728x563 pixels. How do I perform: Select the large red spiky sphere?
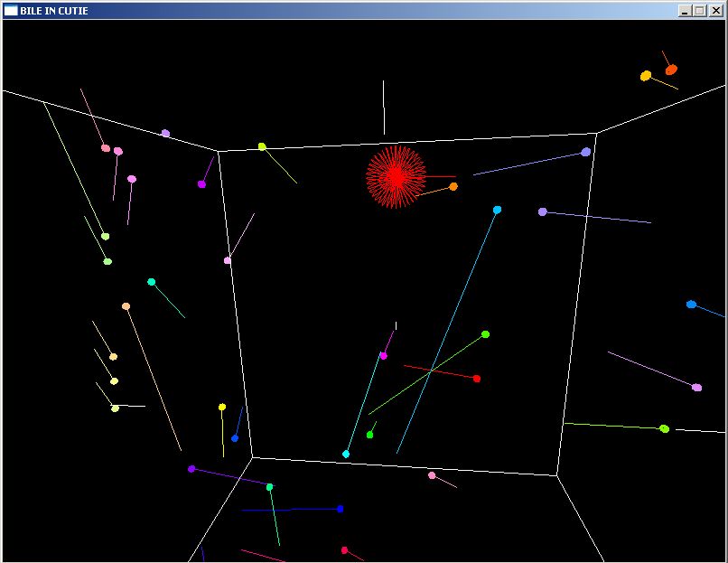click(x=396, y=176)
